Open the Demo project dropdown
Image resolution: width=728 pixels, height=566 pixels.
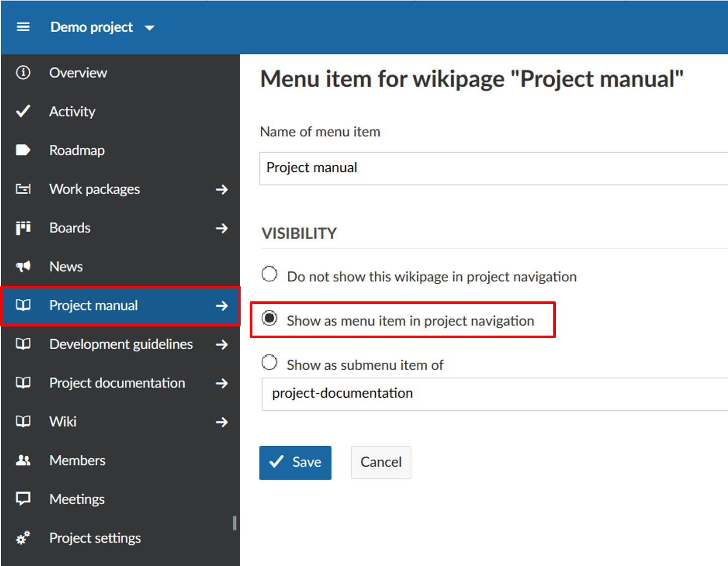102,27
